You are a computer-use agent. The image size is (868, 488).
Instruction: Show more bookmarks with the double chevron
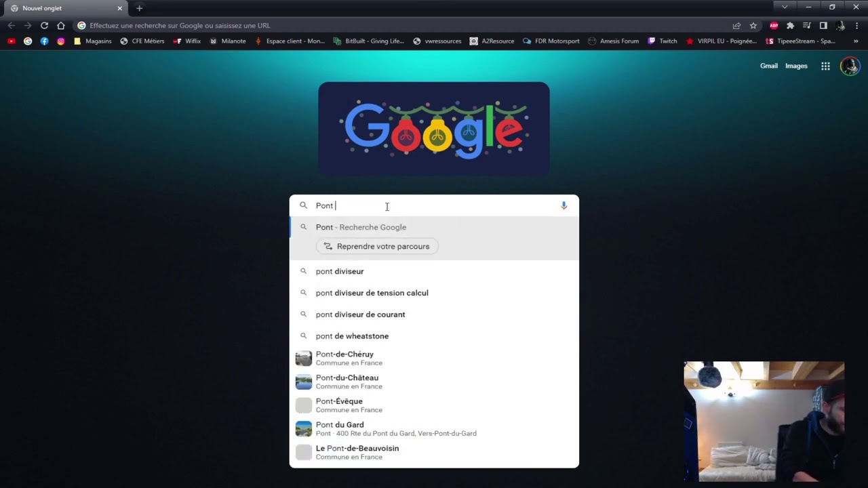[856, 41]
